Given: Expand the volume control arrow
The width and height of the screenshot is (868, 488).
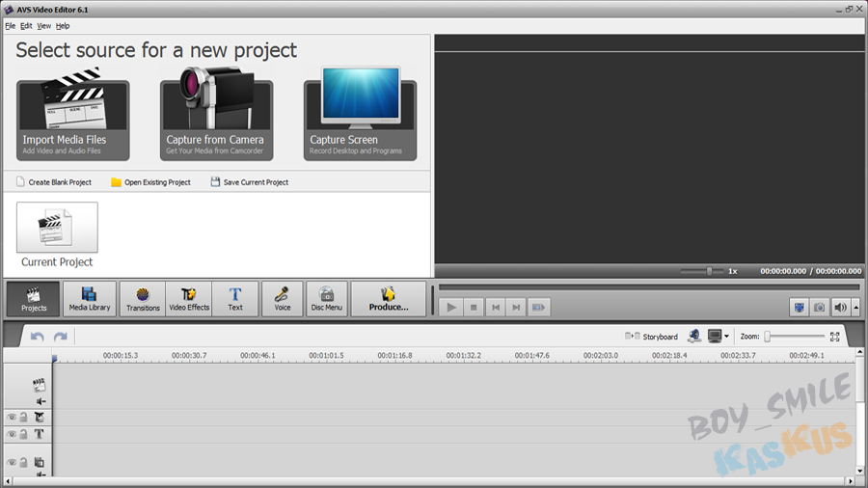Looking at the screenshot, I should point(855,307).
